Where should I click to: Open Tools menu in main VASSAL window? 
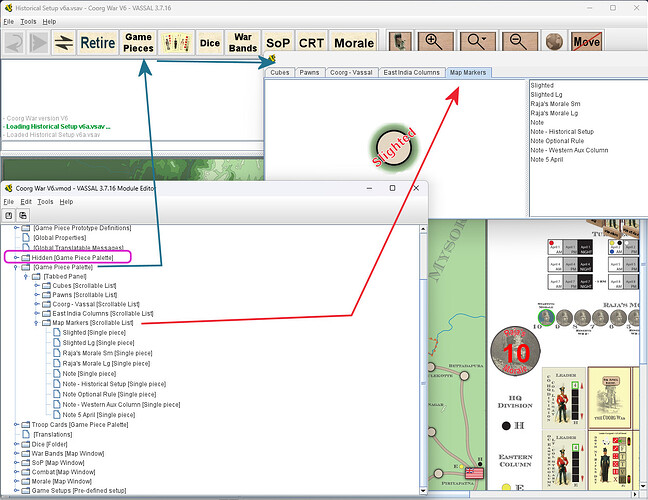[28, 21]
